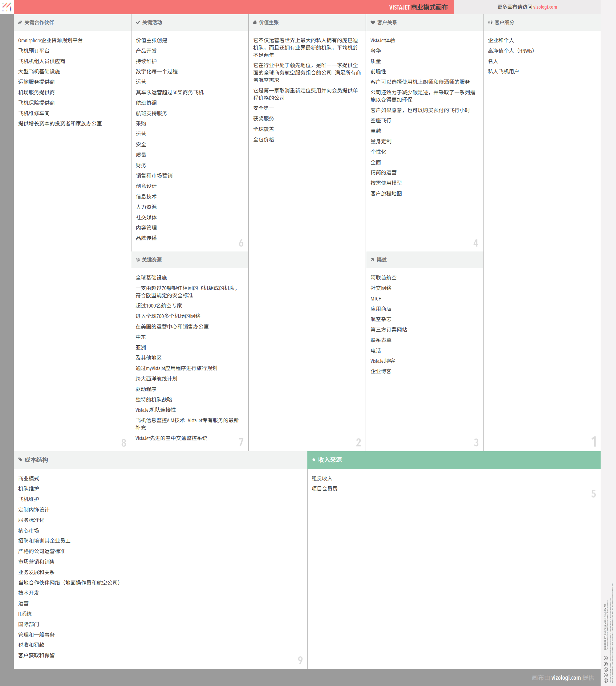
Task: Click the Creative Commons icon at bottom right
Action: pos(606,680)
